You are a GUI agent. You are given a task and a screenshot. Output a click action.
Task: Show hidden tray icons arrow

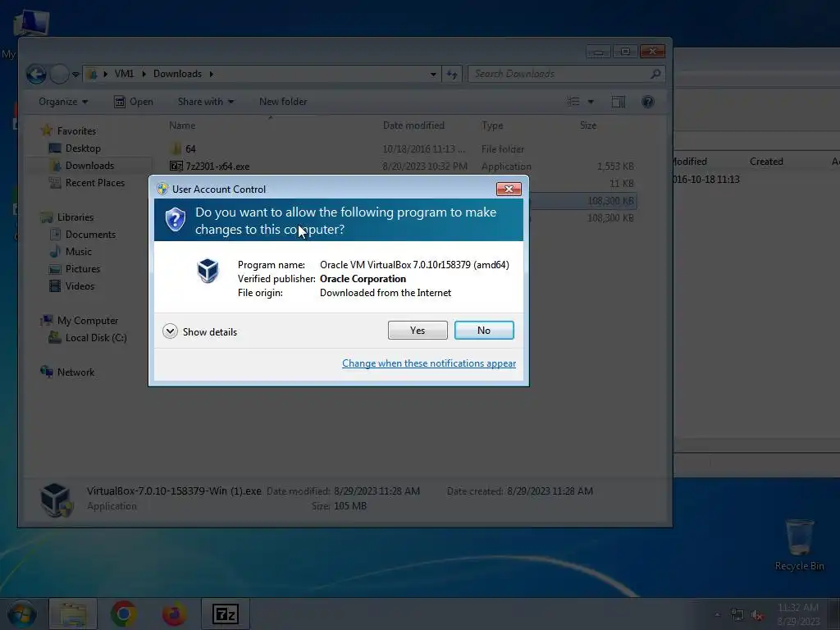point(717,615)
